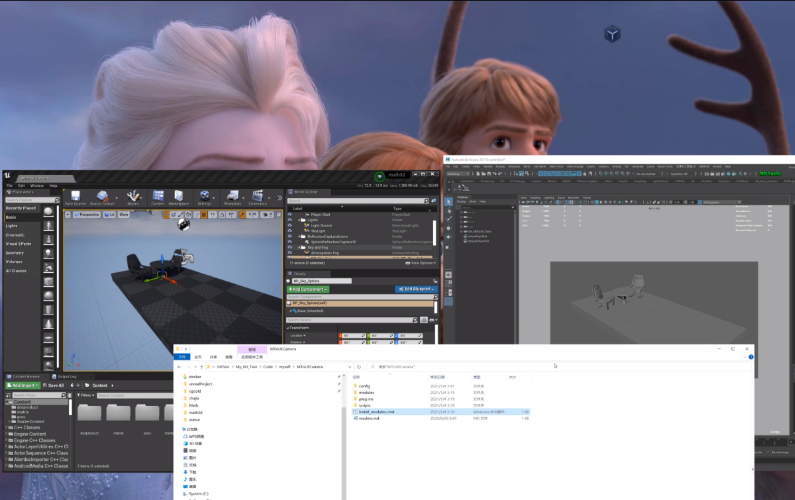
Task: Open Show flags dropdown in viewport
Action: pyautogui.click(x=124, y=215)
